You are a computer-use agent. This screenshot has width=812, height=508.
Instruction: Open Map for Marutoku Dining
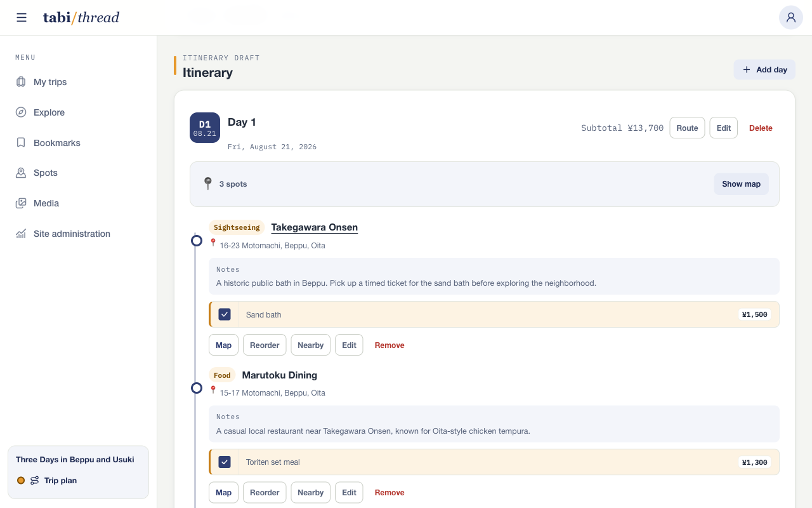click(223, 492)
